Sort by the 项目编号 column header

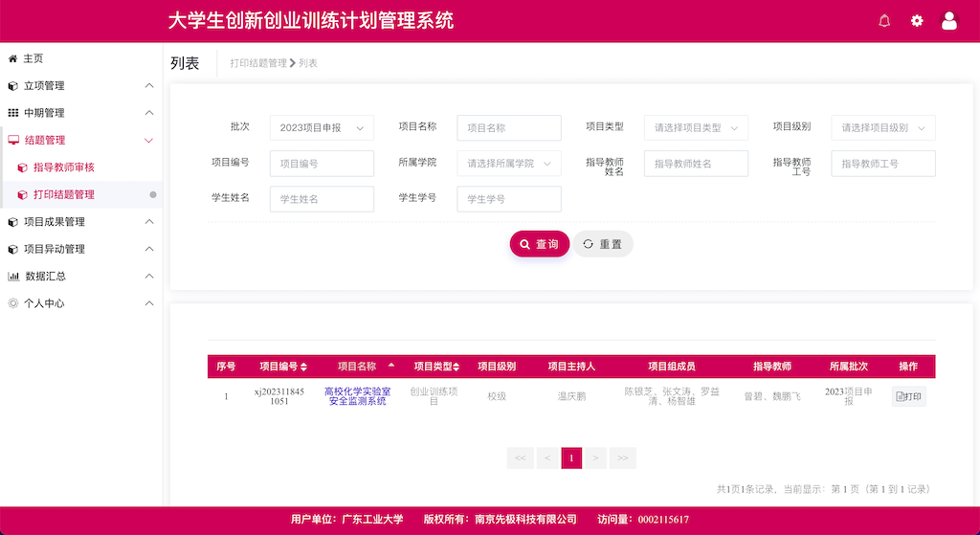tap(283, 367)
